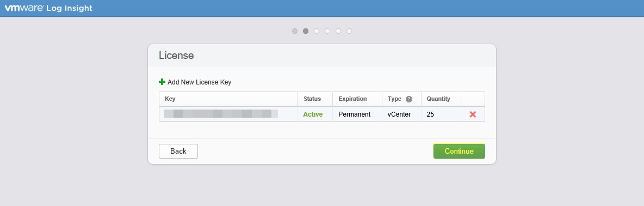The height and width of the screenshot is (206, 644).
Task: Select the second wizard step dot
Action: click(x=306, y=31)
